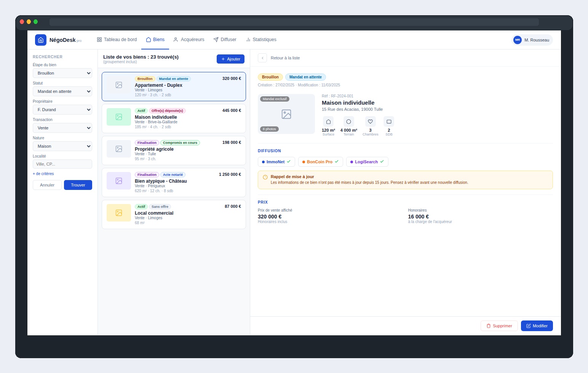588x373 pixels.
Task: Click the reminder clock icon in alert
Action: [265, 177]
